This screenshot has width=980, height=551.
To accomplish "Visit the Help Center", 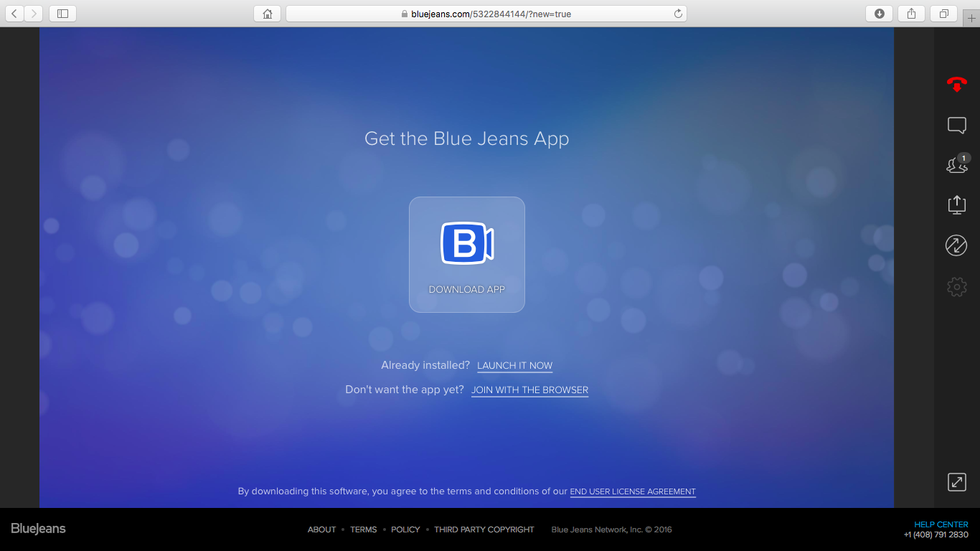I will (941, 524).
